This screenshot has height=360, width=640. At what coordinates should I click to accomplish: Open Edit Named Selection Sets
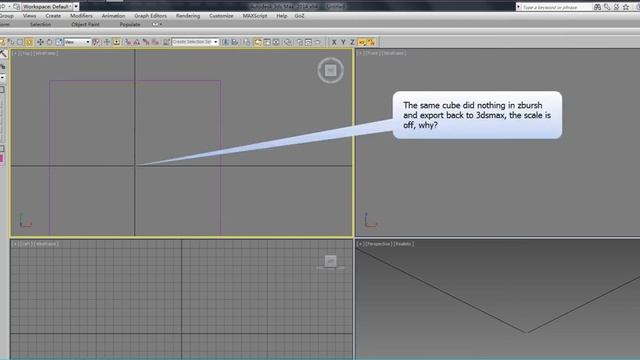(166, 42)
